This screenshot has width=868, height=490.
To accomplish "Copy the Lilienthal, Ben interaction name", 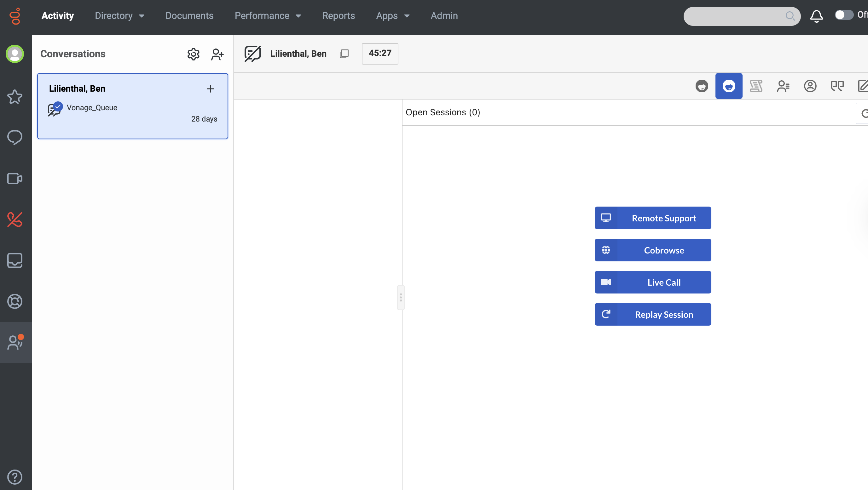I will click(x=344, y=54).
